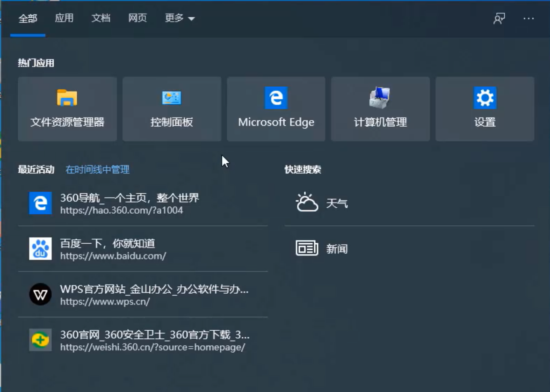
Task: Click the weather cloud icon
Action: pos(307,203)
